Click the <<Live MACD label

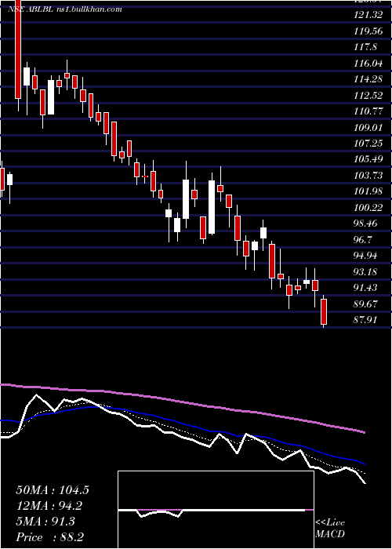(330, 529)
